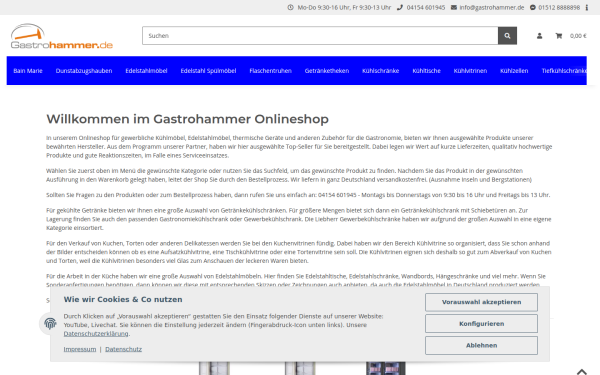
Task: Open the Kühlschränke category
Action: click(381, 71)
